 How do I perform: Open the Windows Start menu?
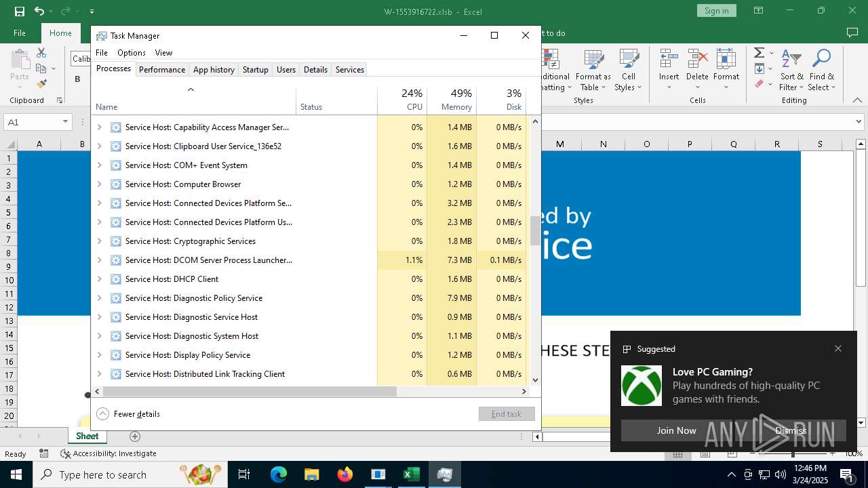16,474
